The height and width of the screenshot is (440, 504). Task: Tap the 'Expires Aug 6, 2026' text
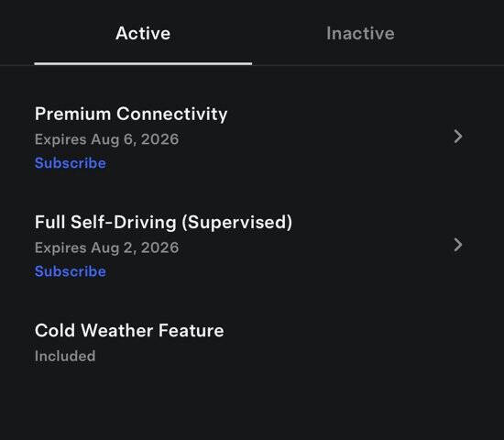click(106, 139)
